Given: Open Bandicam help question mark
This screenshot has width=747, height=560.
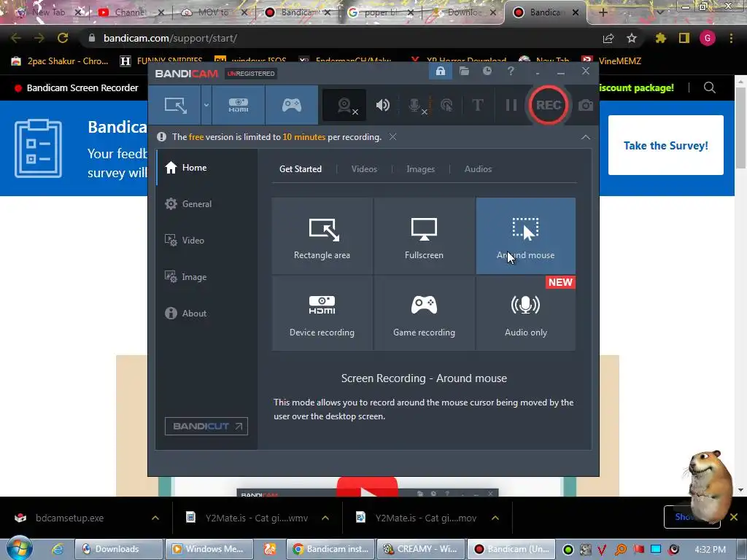Looking at the screenshot, I should pyautogui.click(x=511, y=71).
